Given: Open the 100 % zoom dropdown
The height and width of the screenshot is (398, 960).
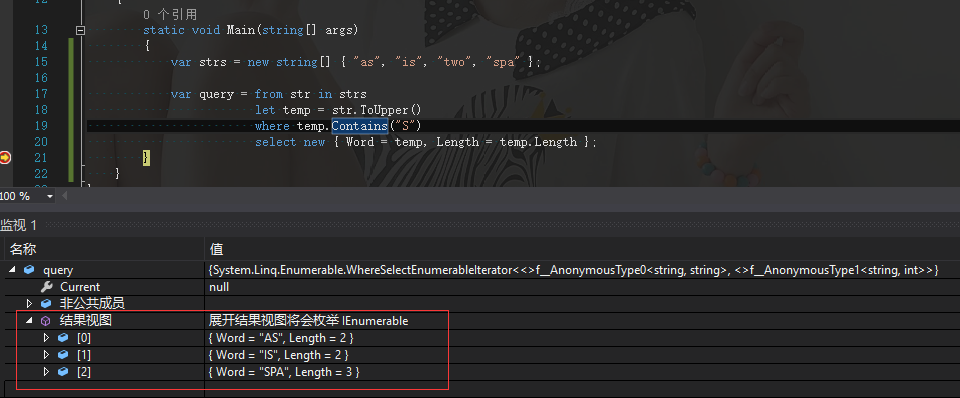Looking at the screenshot, I should [50, 197].
